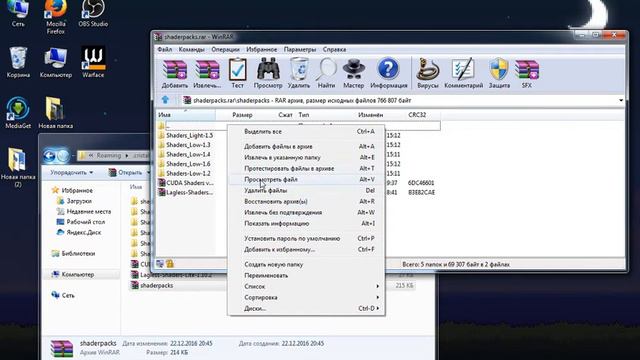This screenshot has height=360, width=640.
Task: Open MediaGet desktop shortcut
Action: click(18, 113)
